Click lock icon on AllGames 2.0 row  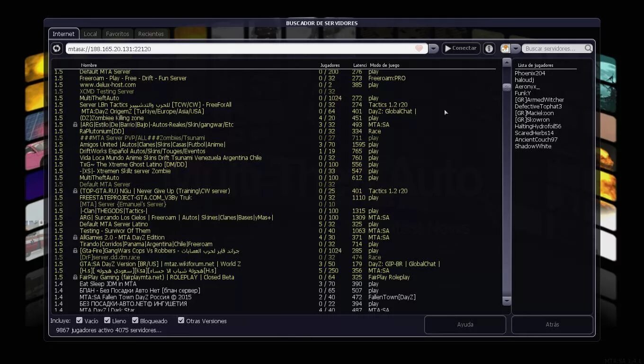pyautogui.click(x=75, y=237)
